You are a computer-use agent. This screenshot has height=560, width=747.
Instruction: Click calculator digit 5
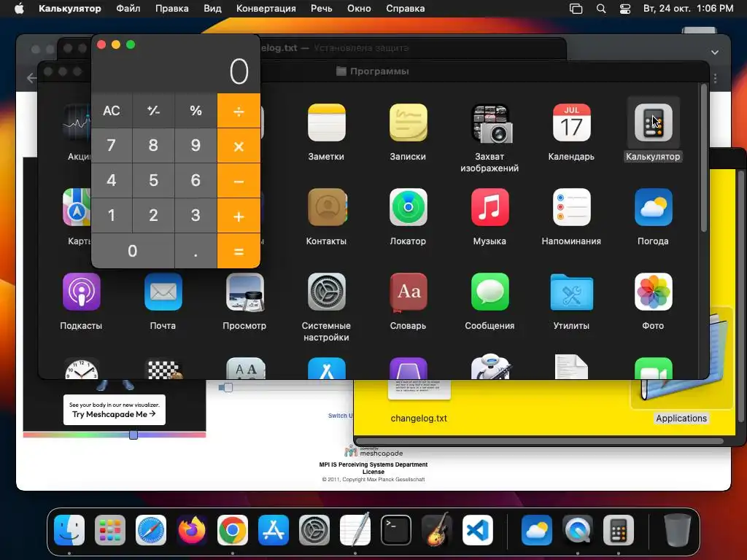[153, 181]
